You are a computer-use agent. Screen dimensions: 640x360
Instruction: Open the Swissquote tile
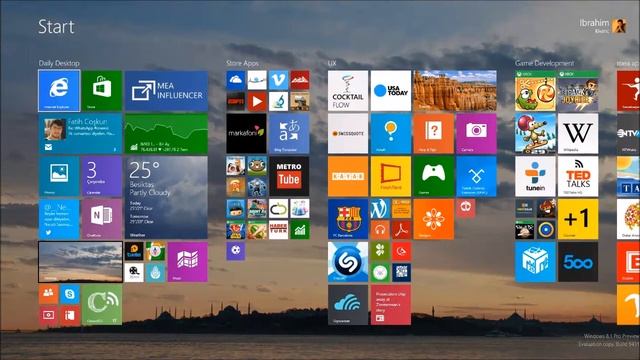click(348, 133)
